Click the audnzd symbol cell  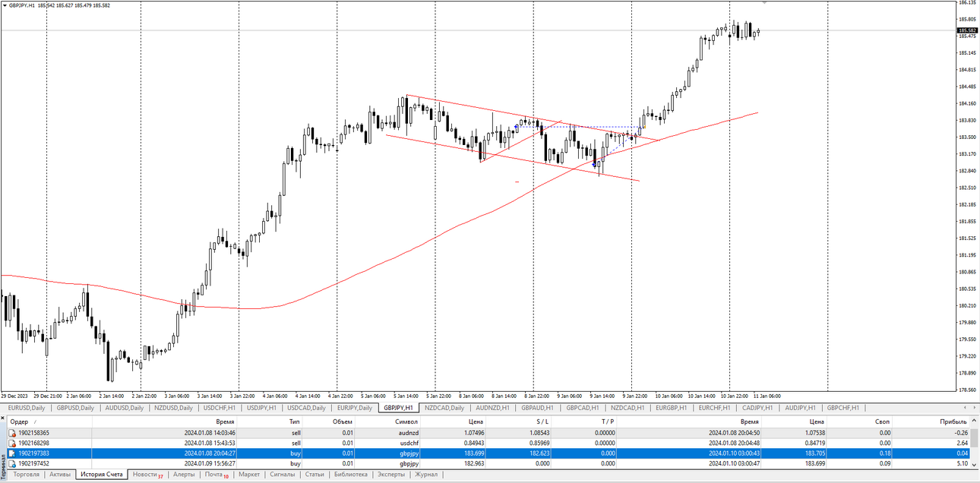tap(407, 433)
